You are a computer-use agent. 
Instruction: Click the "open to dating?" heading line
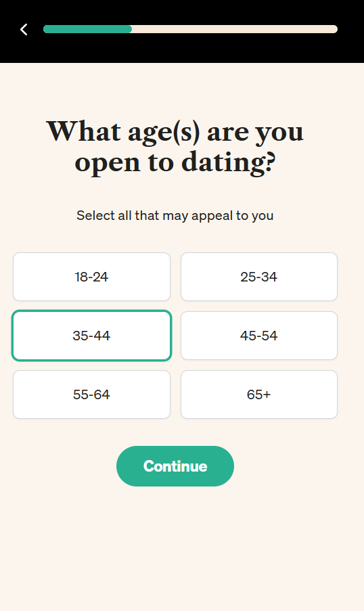tap(175, 162)
